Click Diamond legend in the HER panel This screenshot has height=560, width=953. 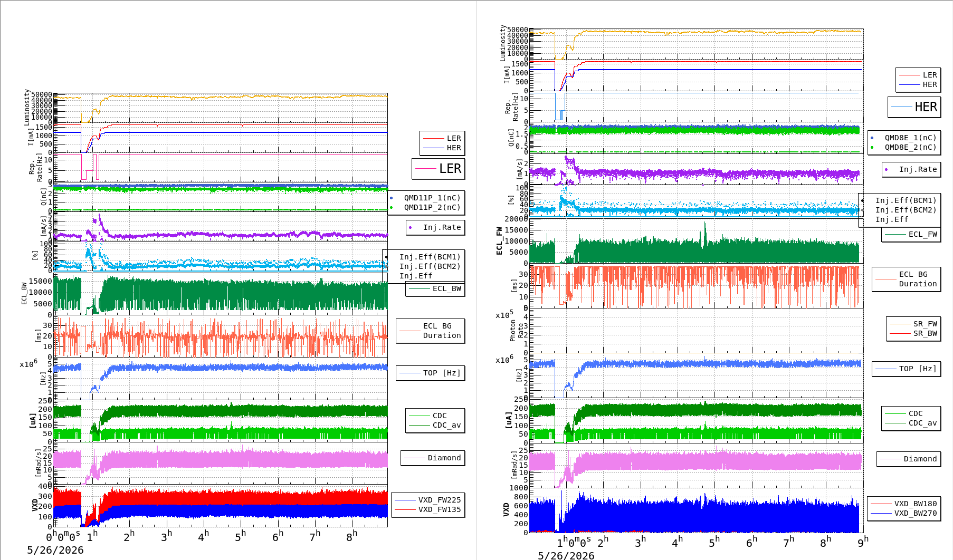coord(920,459)
